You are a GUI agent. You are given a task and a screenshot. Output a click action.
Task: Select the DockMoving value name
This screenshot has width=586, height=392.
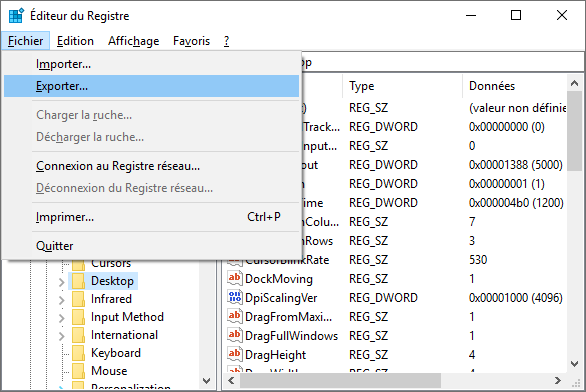pos(279,279)
